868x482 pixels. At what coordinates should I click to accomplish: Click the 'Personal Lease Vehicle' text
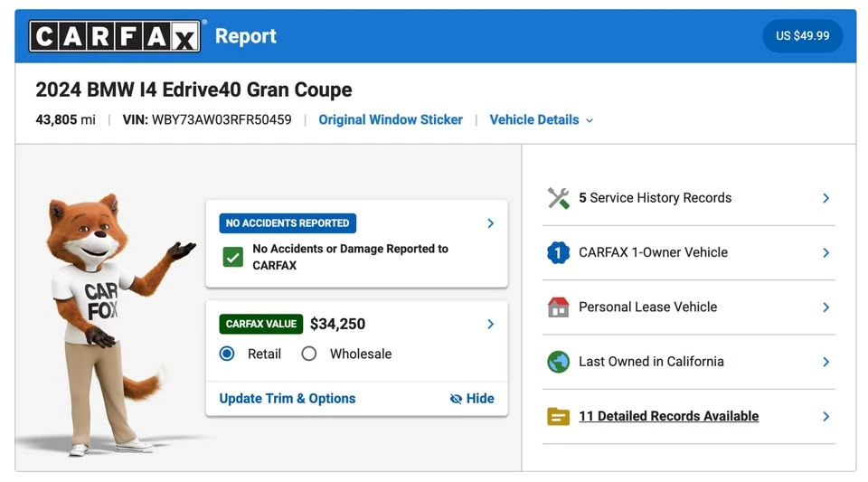pos(647,307)
